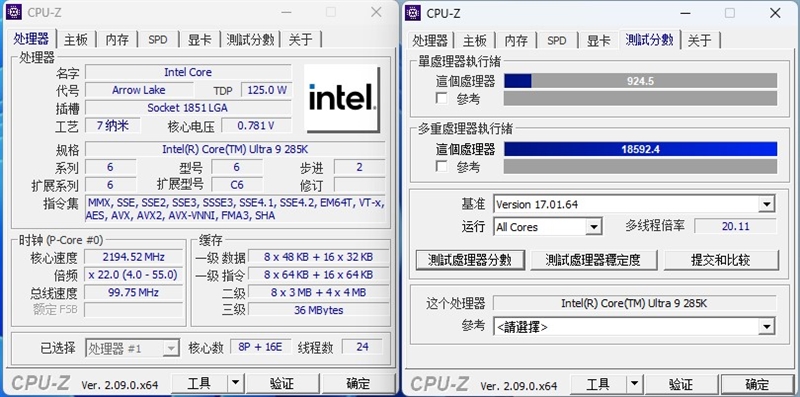
Task: Click the 核心电压 value 0.781 V
Action: [x=256, y=126]
